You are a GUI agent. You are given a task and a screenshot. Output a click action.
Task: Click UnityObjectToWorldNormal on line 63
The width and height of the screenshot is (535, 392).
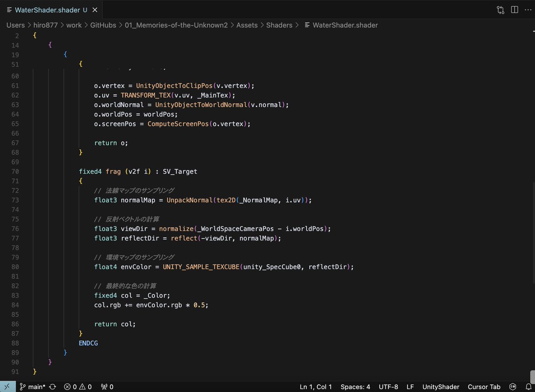[201, 105]
